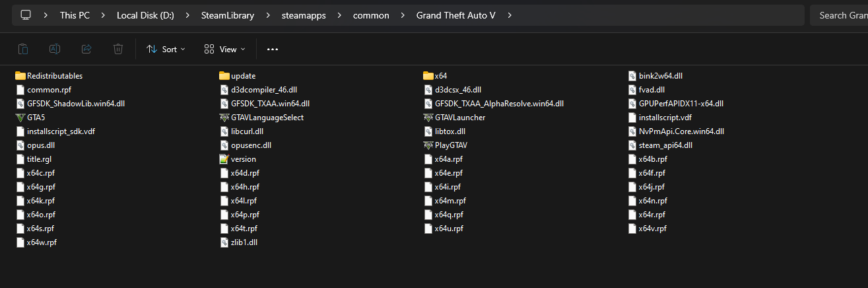Open the View dropdown menu

[224, 49]
